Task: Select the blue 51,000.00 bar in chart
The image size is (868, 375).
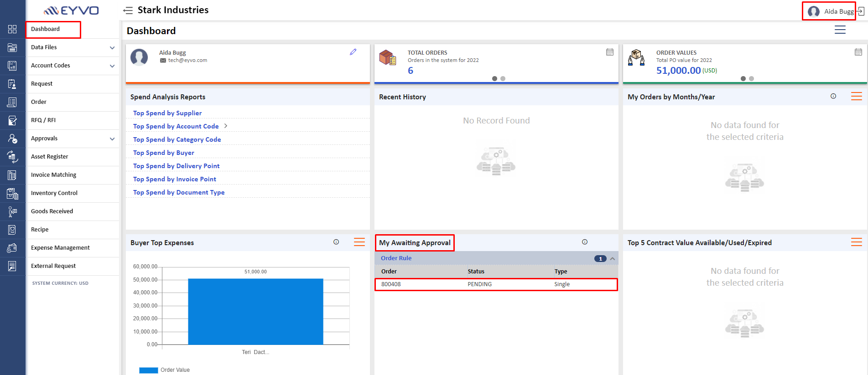Action: (255, 312)
